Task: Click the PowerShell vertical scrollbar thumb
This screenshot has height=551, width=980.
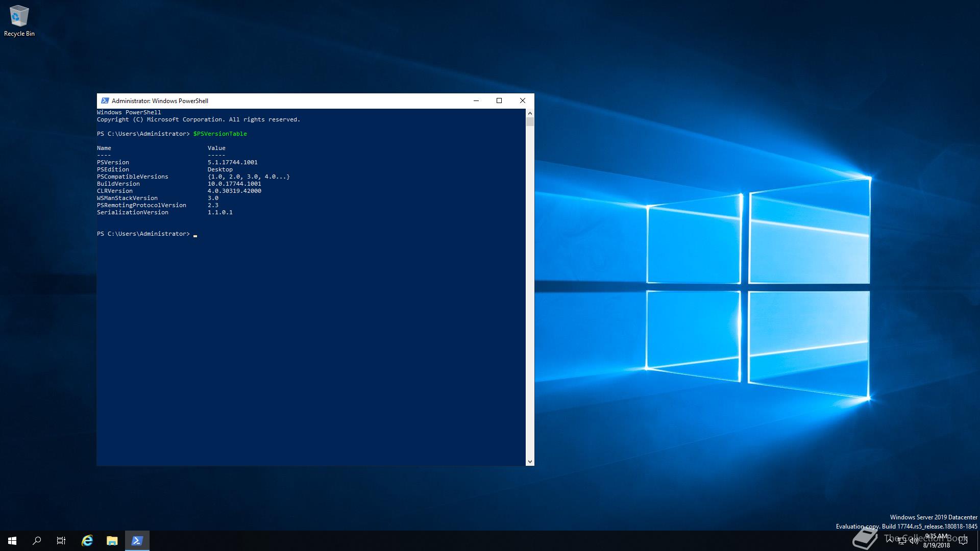Action: tap(530, 122)
